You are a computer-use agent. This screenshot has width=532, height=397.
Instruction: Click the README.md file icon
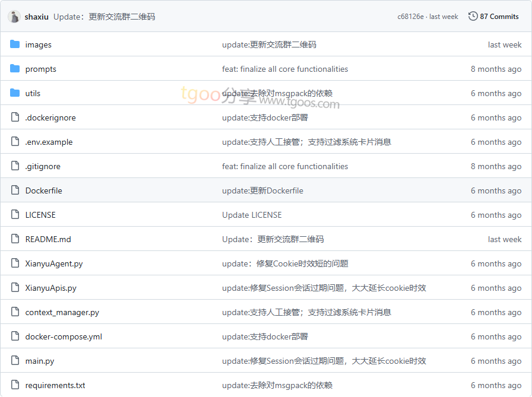(x=15, y=239)
